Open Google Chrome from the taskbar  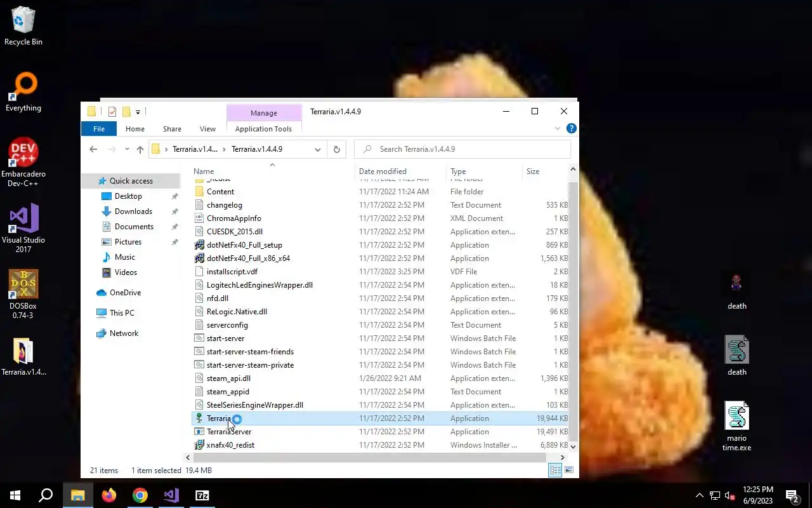[140, 495]
